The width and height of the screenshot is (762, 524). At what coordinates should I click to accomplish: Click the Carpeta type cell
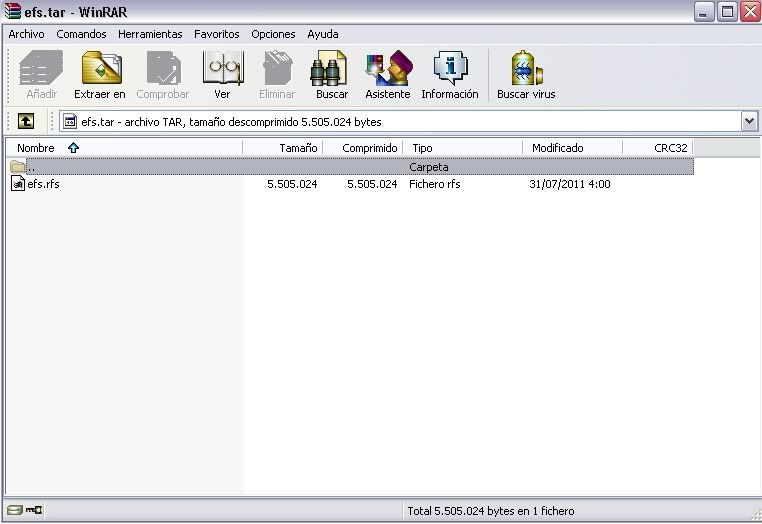click(x=429, y=167)
